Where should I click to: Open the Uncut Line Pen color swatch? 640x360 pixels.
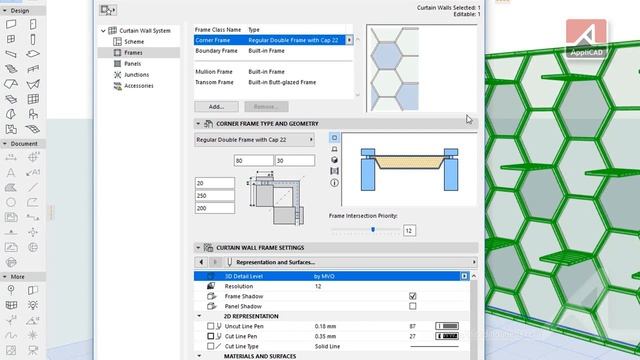tap(447, 326)
